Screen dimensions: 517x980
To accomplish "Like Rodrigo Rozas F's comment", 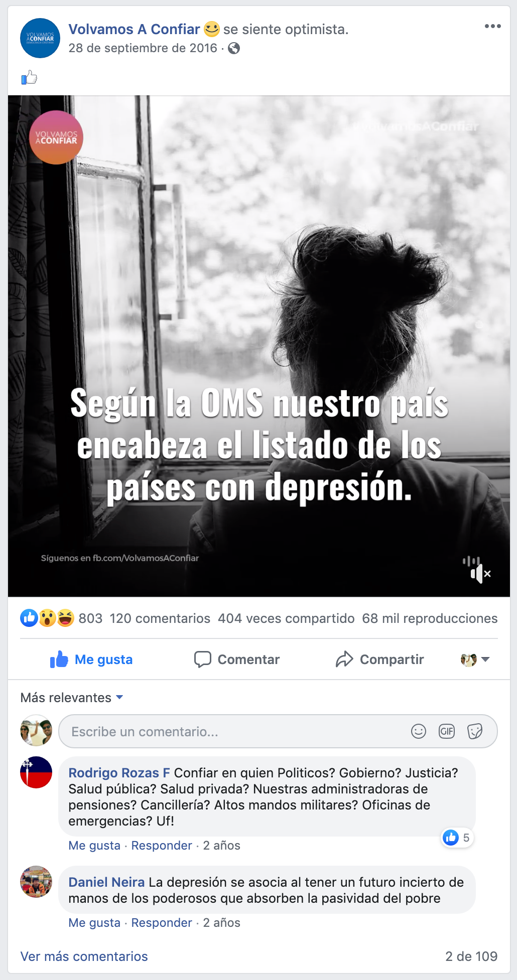I will [x=94, y=846].
